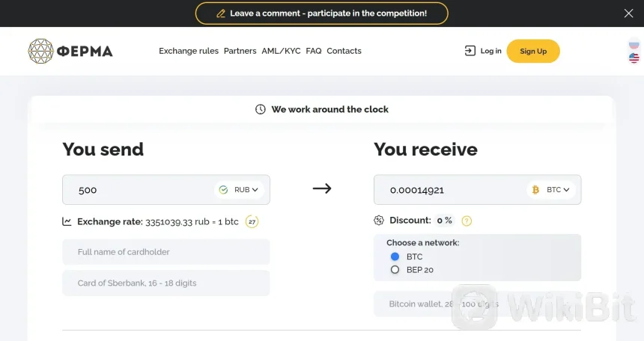Go to the AML/KYC page

click(281, 51)
